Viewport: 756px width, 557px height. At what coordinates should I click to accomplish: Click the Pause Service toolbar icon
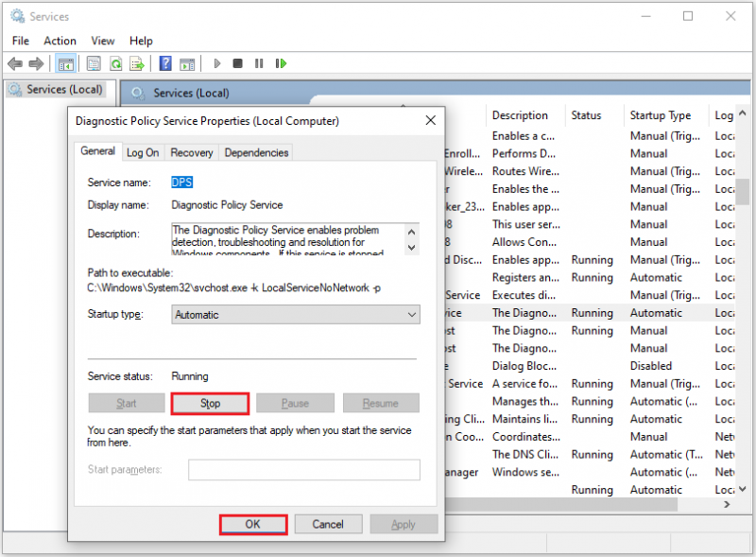click(x=259, y=63)
